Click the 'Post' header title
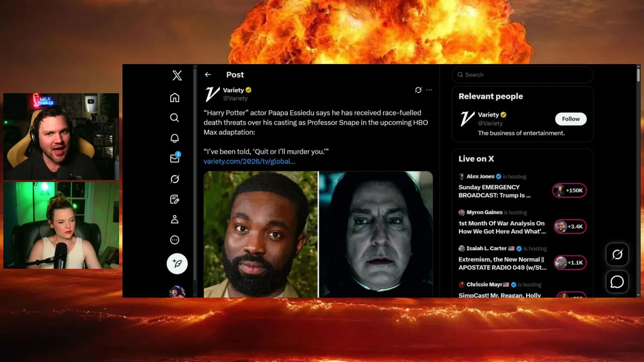 (x=235, y=74)
